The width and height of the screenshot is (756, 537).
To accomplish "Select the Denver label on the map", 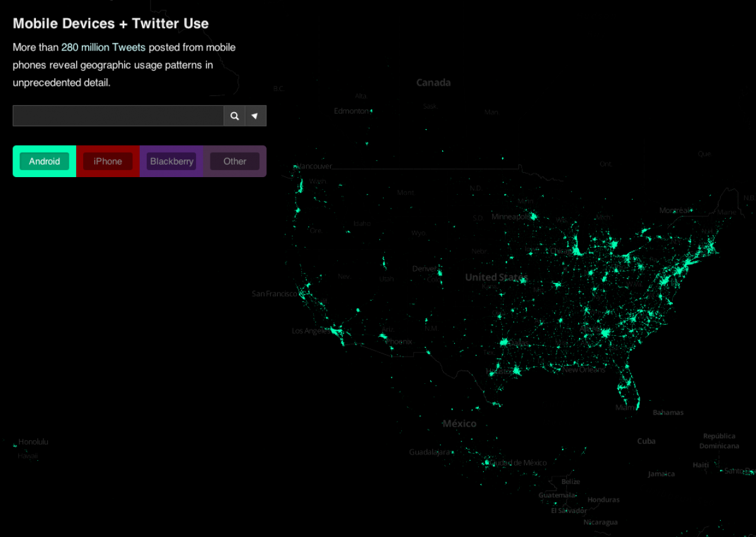I will click(424, 268).
